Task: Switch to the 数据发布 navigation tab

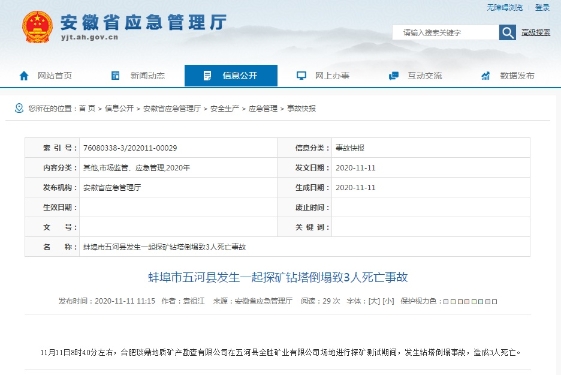Action: point(508,76)
